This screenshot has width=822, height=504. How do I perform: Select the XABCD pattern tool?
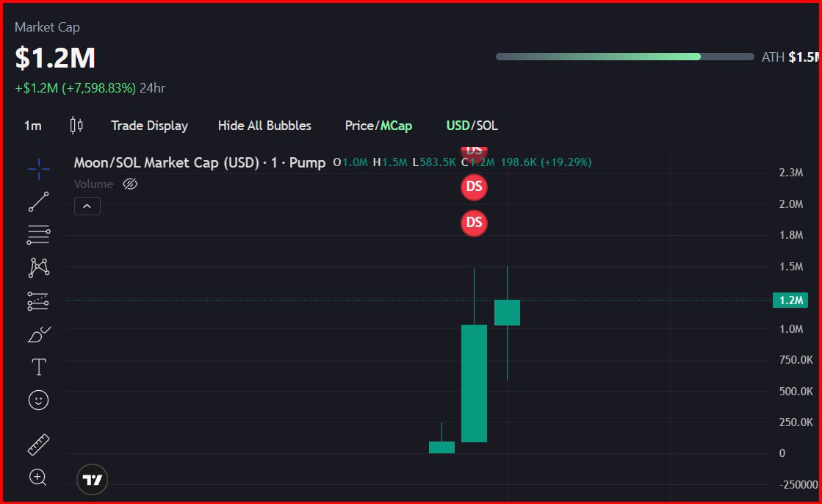click(x=39, y=267)
